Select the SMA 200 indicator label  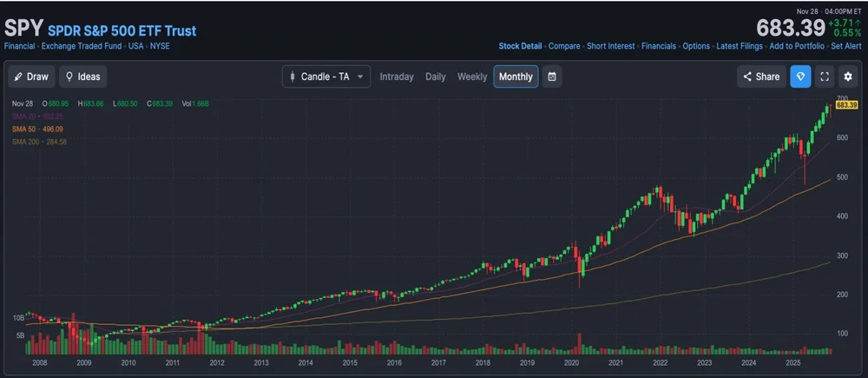[x=39, y=142]
